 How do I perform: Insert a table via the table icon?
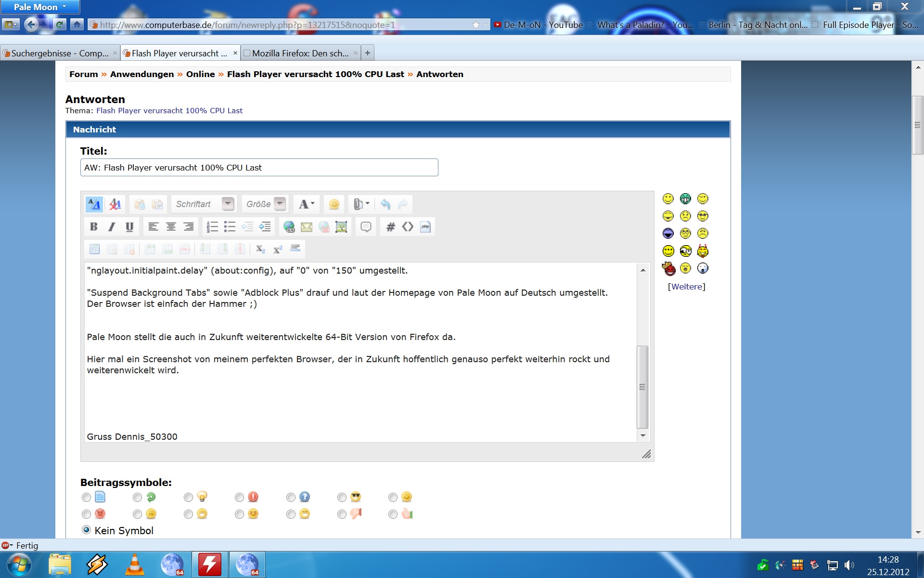[94, 249]
